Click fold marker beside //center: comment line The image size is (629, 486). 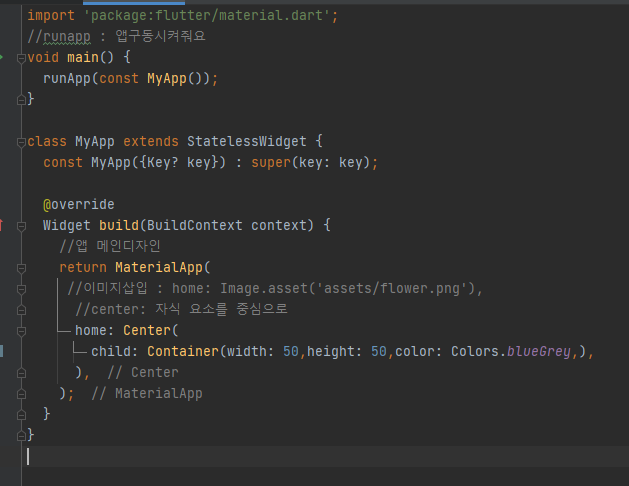pos(21,310)
